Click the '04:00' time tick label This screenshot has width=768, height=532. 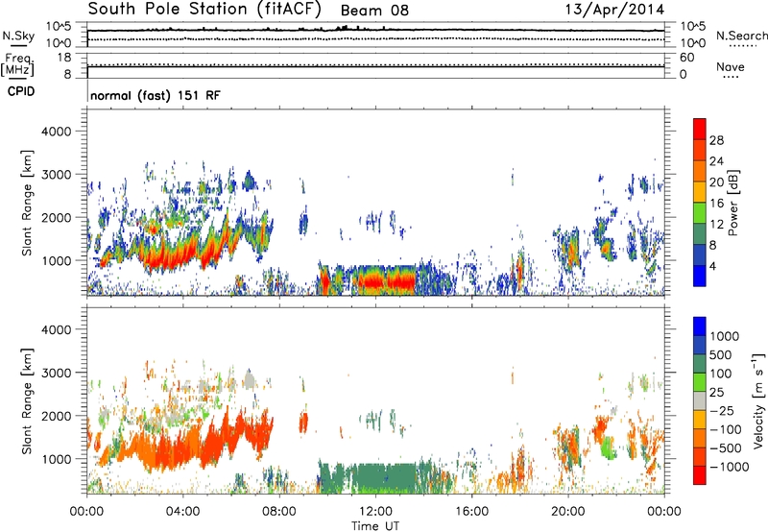click(x=182, y=512)
